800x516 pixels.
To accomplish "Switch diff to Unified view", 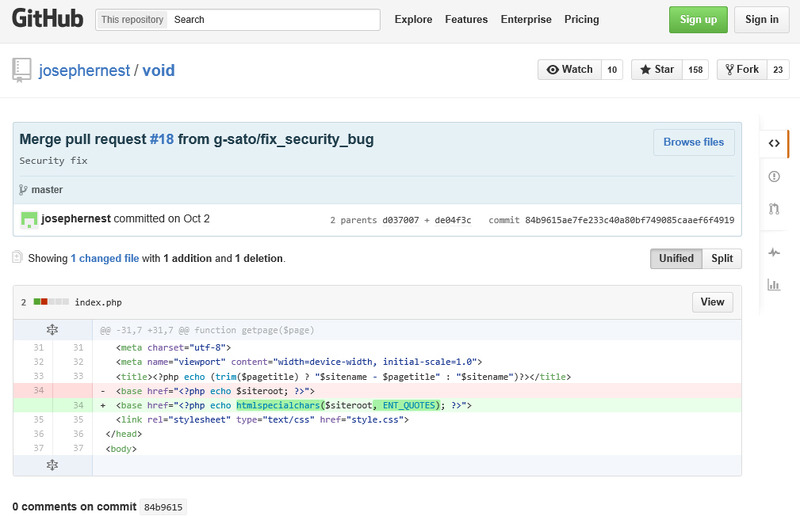I will click(676, 258).
